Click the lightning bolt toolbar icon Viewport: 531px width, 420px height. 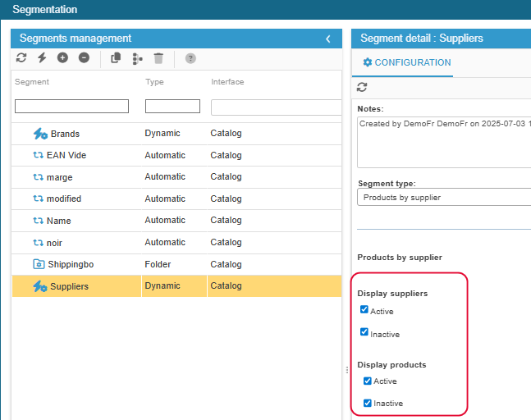(42, 58)
